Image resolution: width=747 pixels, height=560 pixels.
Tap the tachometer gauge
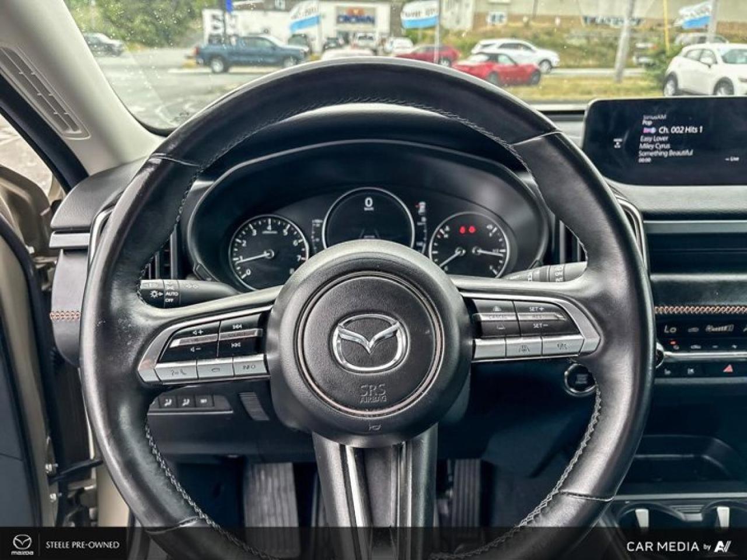coord(268,252)
